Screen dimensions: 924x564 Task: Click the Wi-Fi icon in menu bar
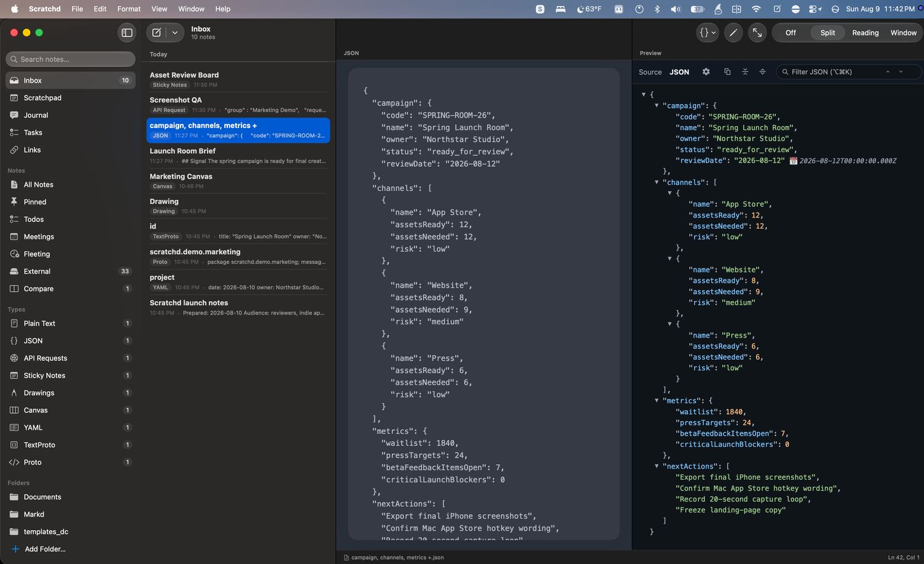click(756, 9)
